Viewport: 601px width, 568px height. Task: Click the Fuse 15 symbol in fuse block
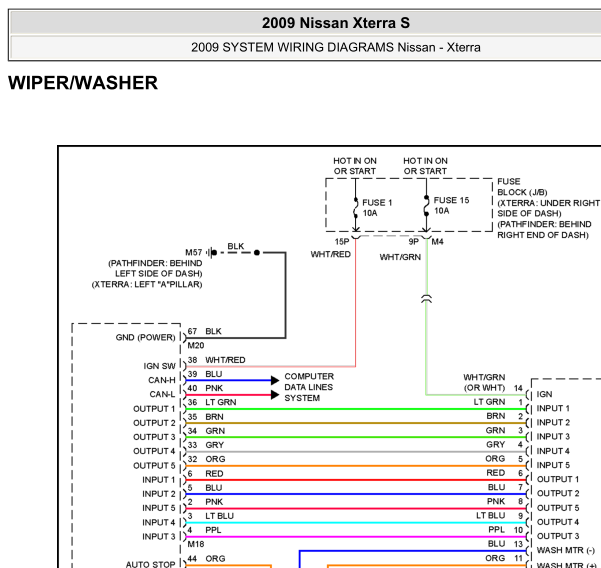(x=426, y=206)
